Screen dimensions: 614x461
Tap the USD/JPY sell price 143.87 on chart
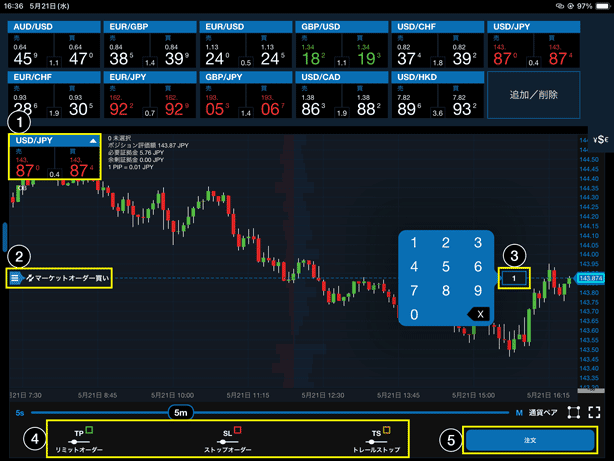27,166
